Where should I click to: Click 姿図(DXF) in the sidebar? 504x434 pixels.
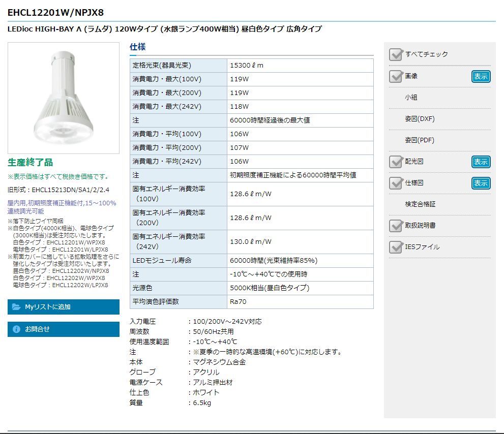(x=420, y=119)
